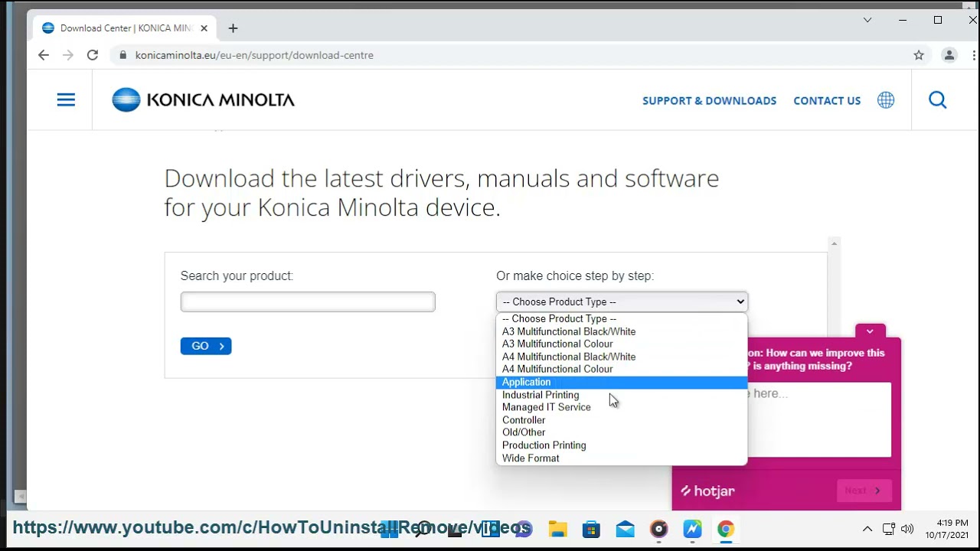
Task: Choose Industrial Printing option
Action: 622,395
